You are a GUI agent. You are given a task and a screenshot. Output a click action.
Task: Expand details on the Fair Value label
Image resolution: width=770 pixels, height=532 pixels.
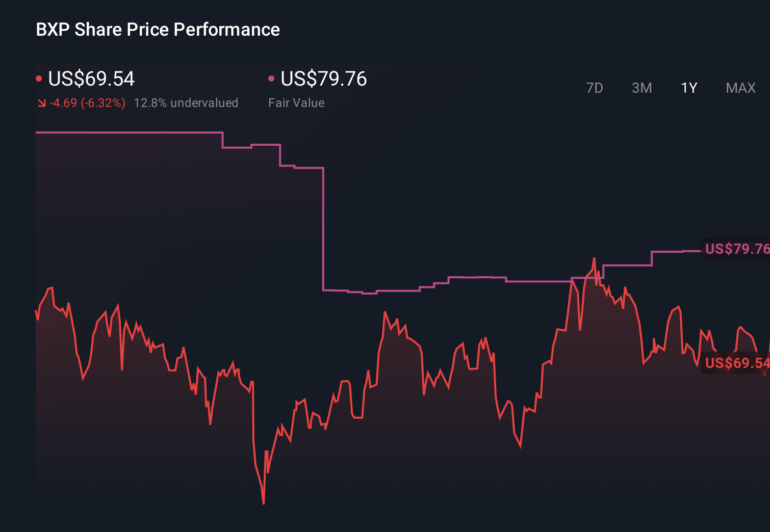296,102
